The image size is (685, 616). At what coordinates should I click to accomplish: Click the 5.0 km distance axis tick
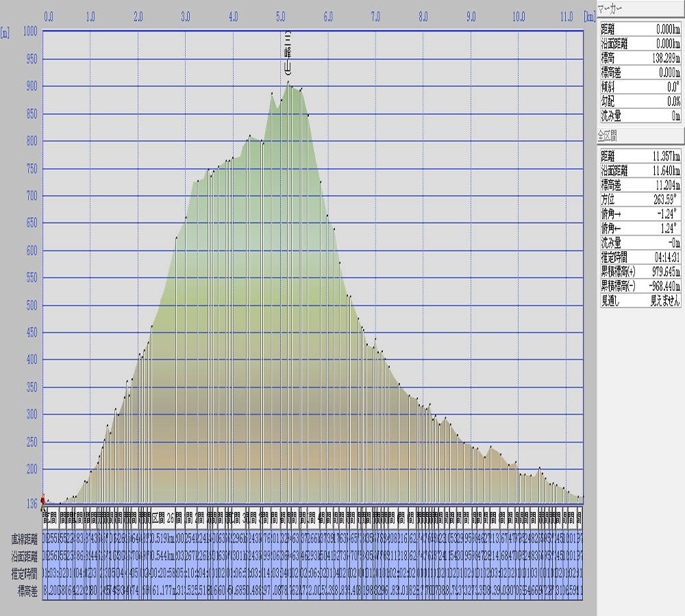coord(280,15)
